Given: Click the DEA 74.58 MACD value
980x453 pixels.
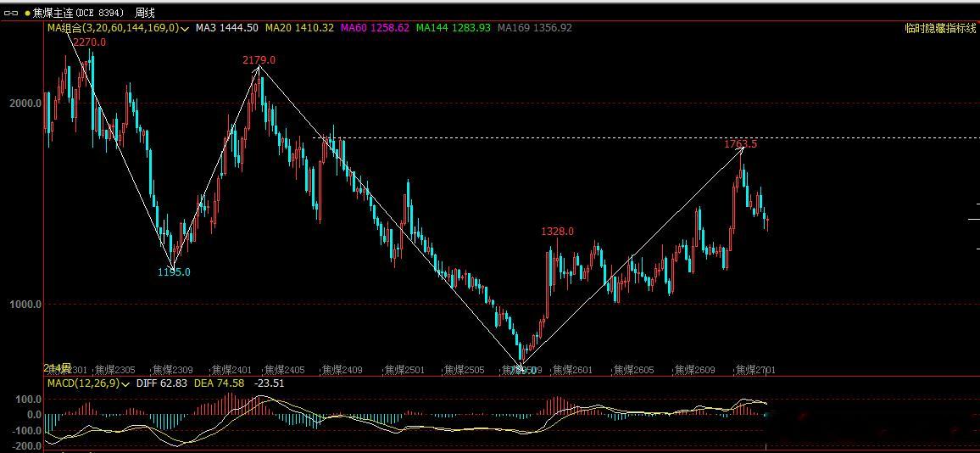Looking at the screenshot, I should click(x=219, y=383).
